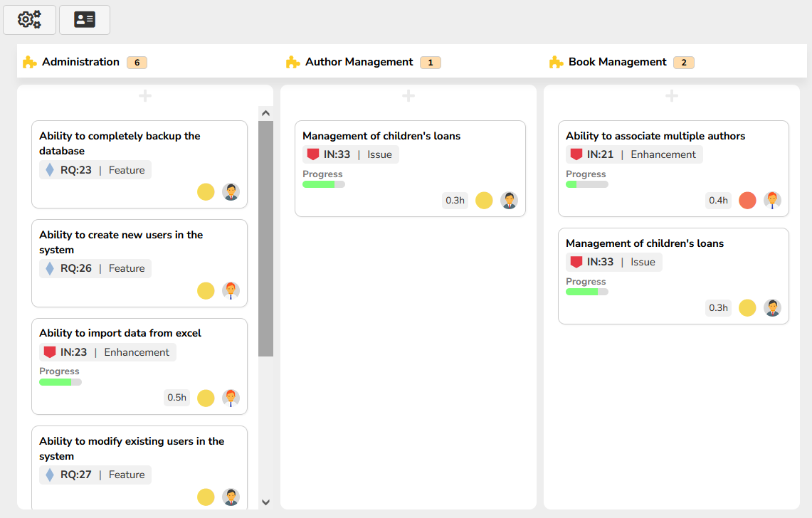Click progress bar in Author Management card
Screen dimensions: 812x518
(x=324, y=184)
